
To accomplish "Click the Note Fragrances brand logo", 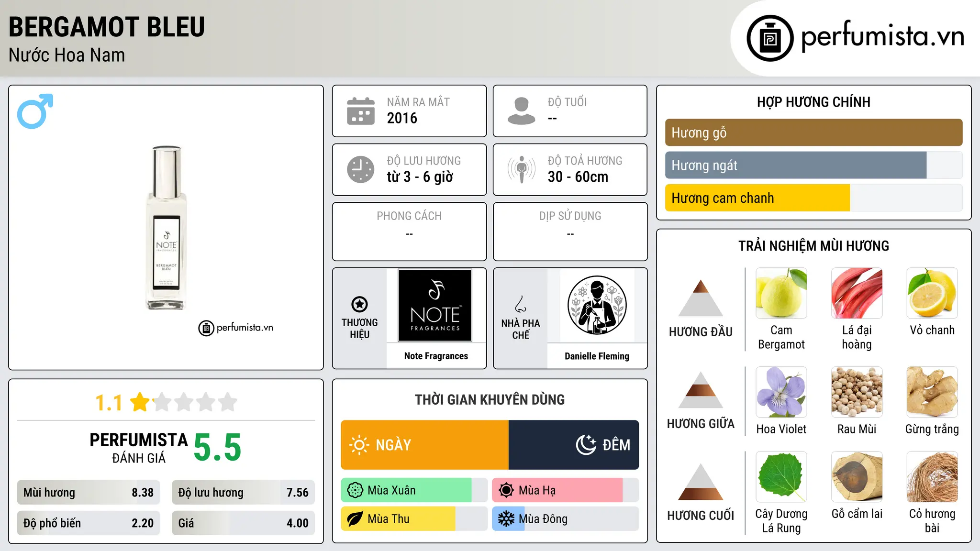I will pyautogui.click(x=435, y=305).
